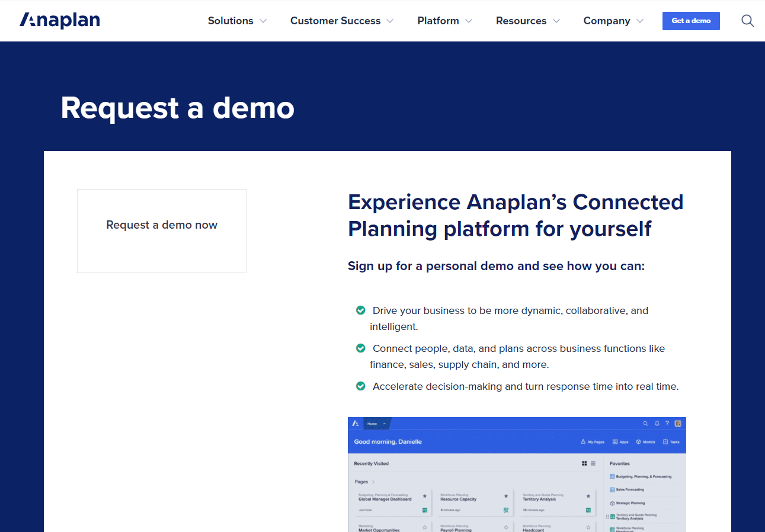The width and height of the screenshot is (765, 532).
Task: Click the Resources nav label
Action: pyautogui.click(x=521, y=21)
